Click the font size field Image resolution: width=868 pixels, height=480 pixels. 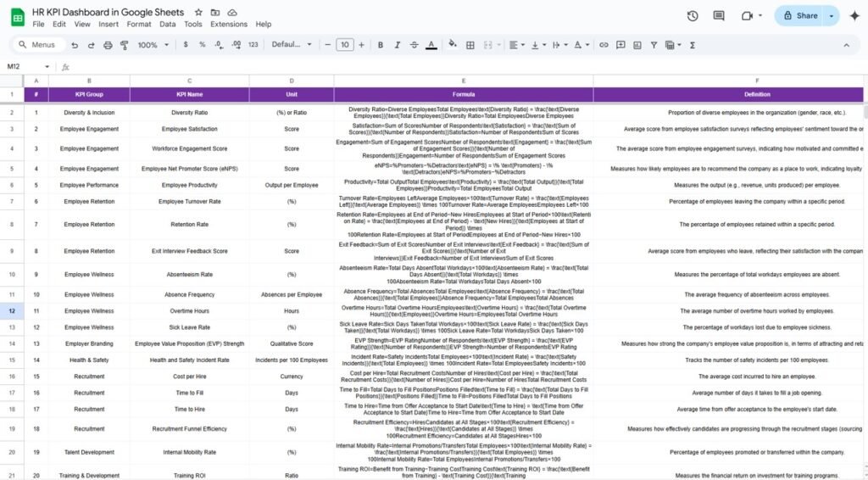[x=344, y=45]
